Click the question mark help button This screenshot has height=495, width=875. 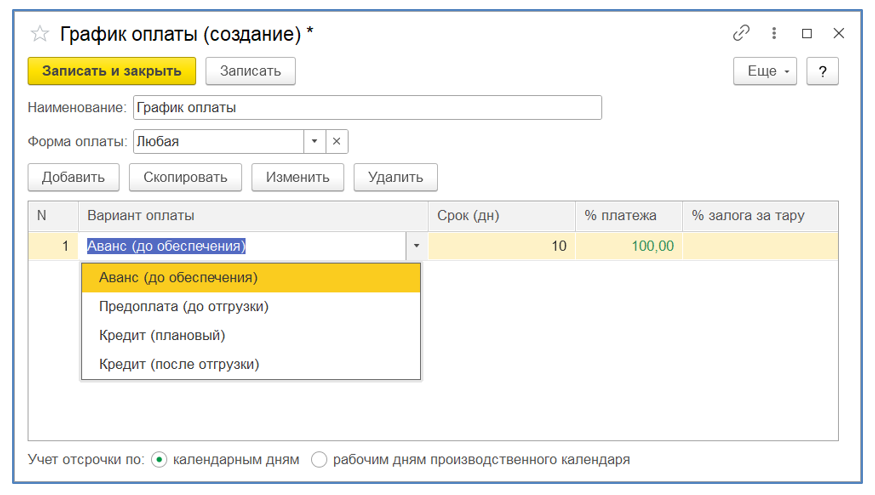pos(822,71)
